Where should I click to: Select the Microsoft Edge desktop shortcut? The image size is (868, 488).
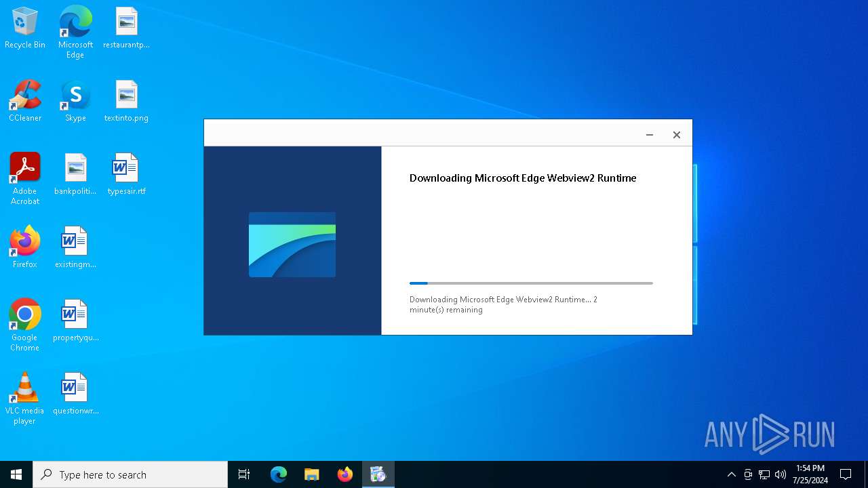[x=75, y=32]
